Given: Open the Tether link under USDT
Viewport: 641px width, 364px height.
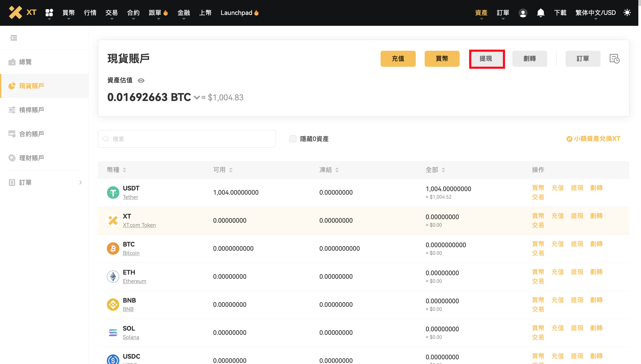Looking at the screenshot, I should click(x=130, y=197).
